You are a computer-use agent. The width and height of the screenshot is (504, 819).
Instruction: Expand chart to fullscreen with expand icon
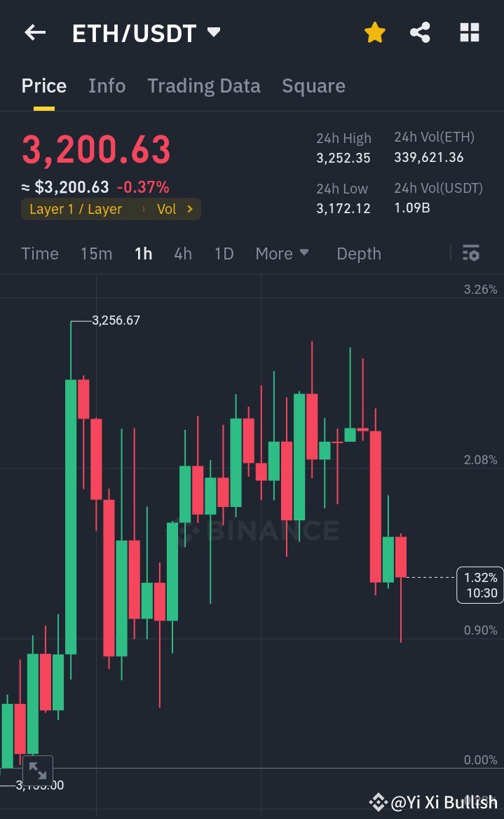[x=38, y=770]
